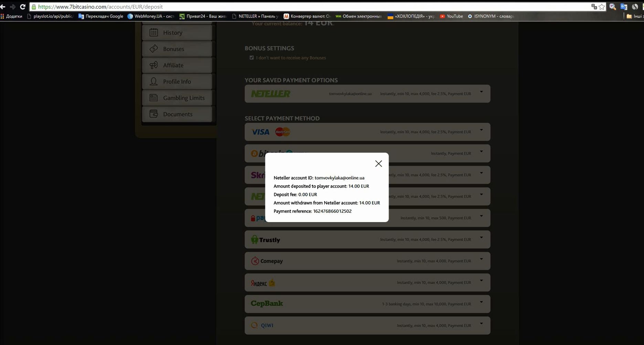Open the NETELLER » Панель bookmark
Screen dimensions: 644x345
click(255, 16)
